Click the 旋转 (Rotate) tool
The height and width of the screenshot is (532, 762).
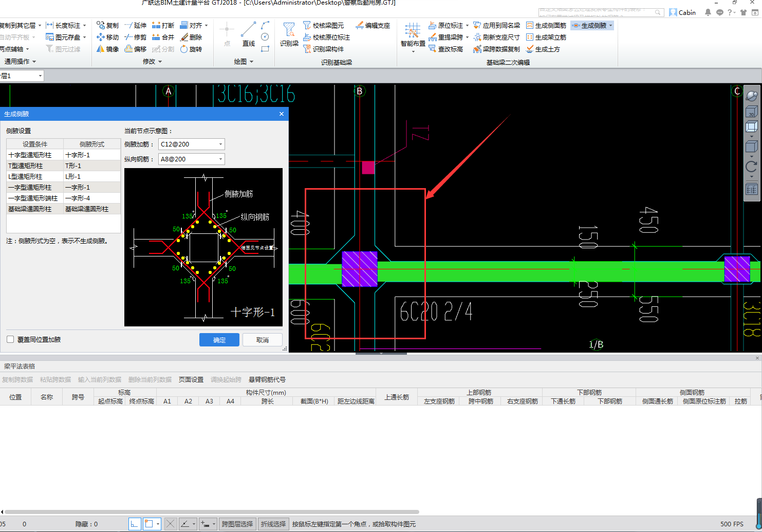(x=191, y=49)
